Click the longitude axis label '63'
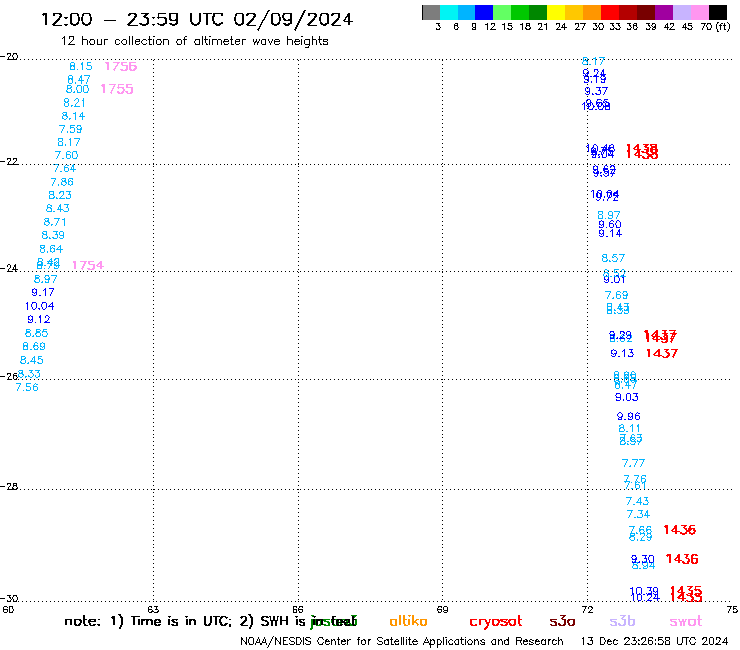740x650 pixels. coord(153,610)
